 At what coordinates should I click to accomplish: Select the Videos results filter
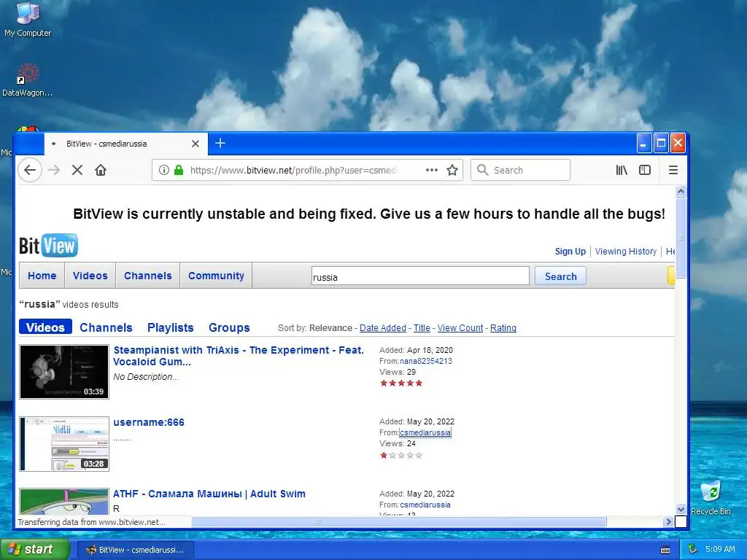[x=45, y=327]
